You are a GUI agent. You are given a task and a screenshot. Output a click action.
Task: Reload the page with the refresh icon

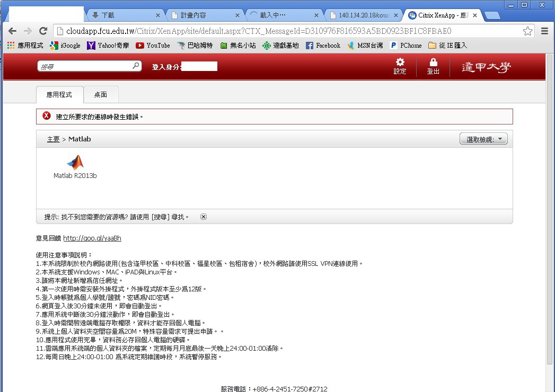(x=43, y=31)
